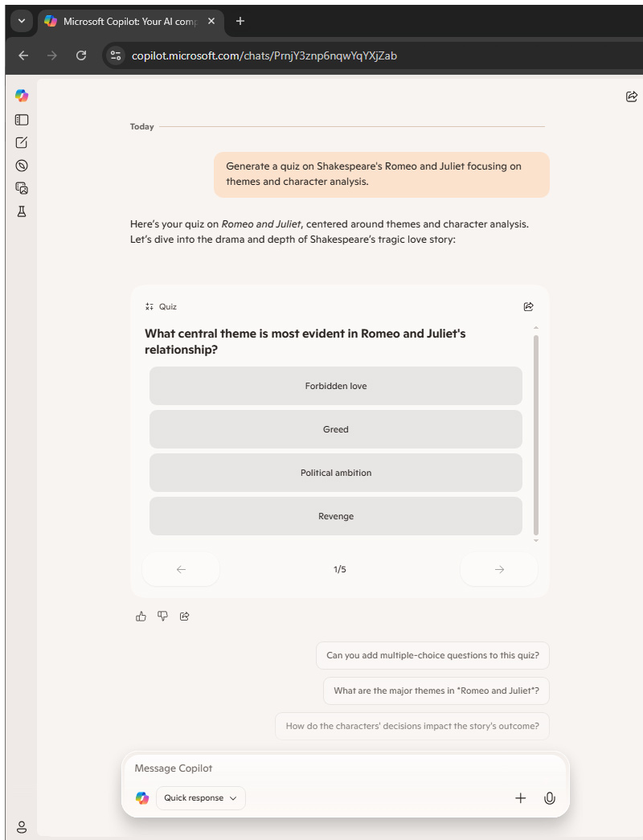This screenshot has height=840, width=643.
Task: Give the response a thumbs down
Action: [162, 616]
